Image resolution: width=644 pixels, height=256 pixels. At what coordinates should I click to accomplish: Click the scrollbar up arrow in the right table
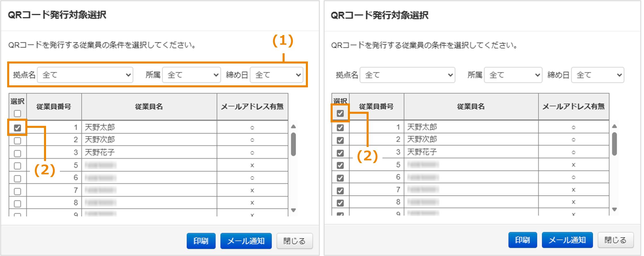click(614, 126)
